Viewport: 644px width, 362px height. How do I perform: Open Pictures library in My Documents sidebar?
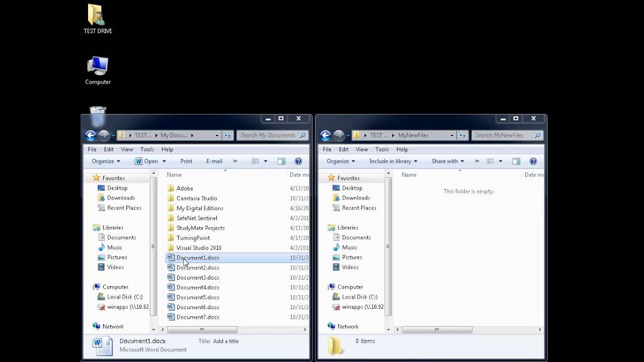[x=117, y=257]
